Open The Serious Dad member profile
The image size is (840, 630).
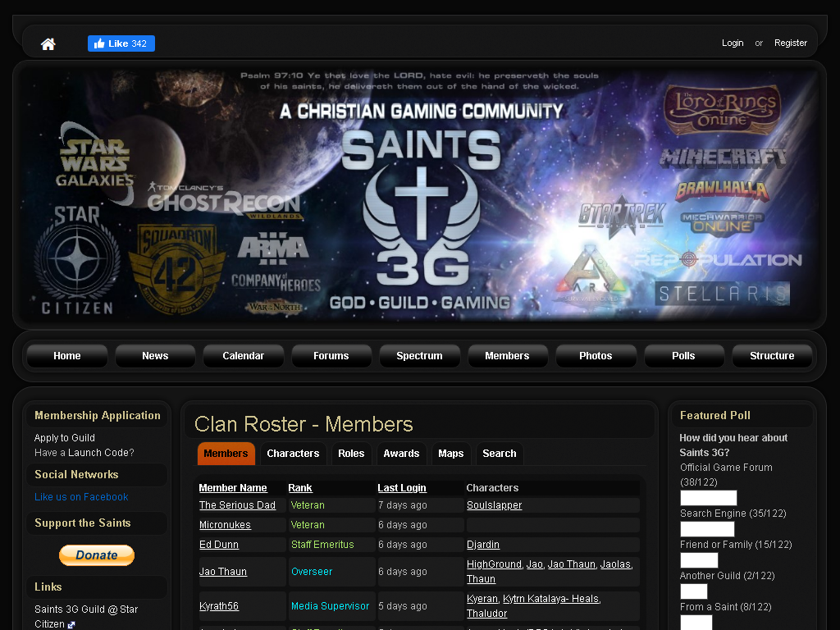click(237, 505)
